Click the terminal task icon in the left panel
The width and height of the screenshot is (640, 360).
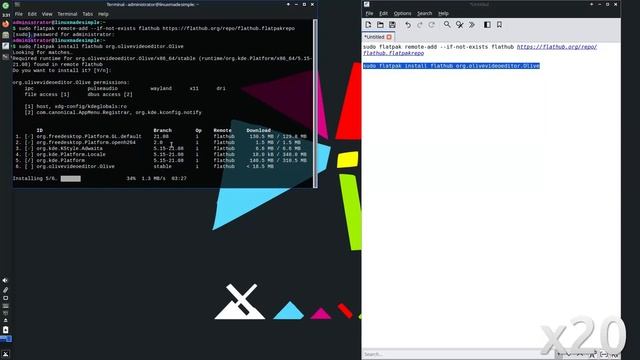(x=5, y=57)
